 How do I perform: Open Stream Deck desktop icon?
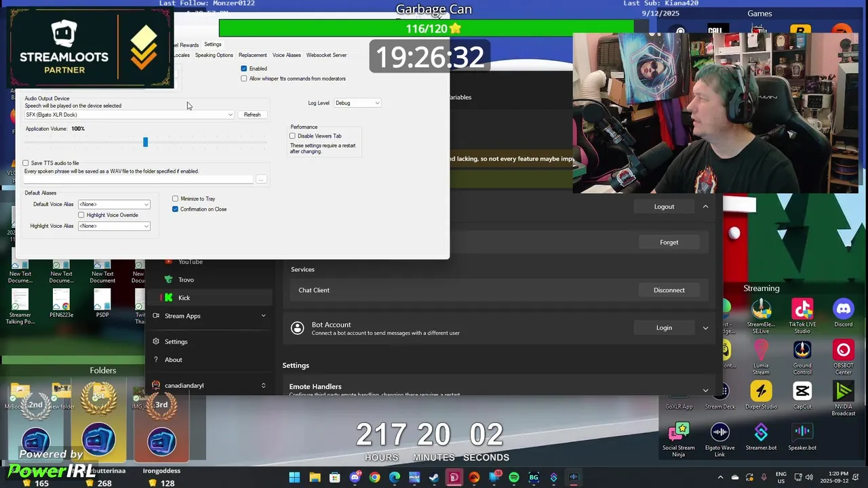[720, 396]
